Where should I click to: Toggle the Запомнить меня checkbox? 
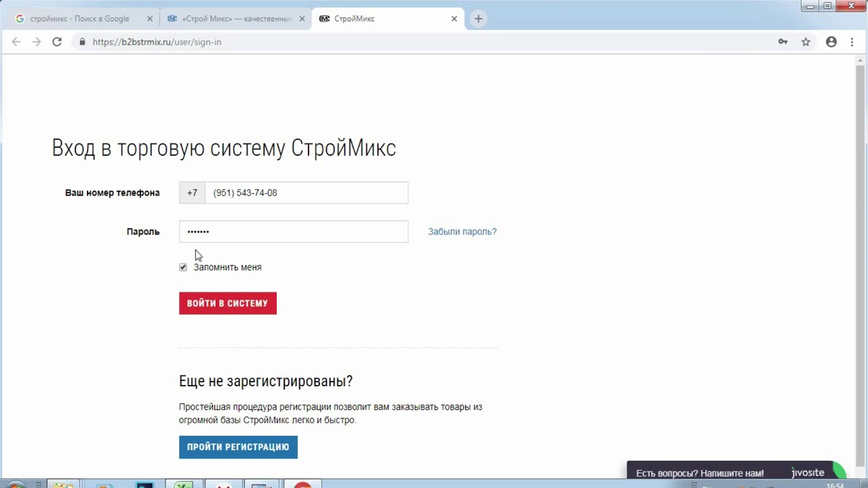click(x=183, y=267)
